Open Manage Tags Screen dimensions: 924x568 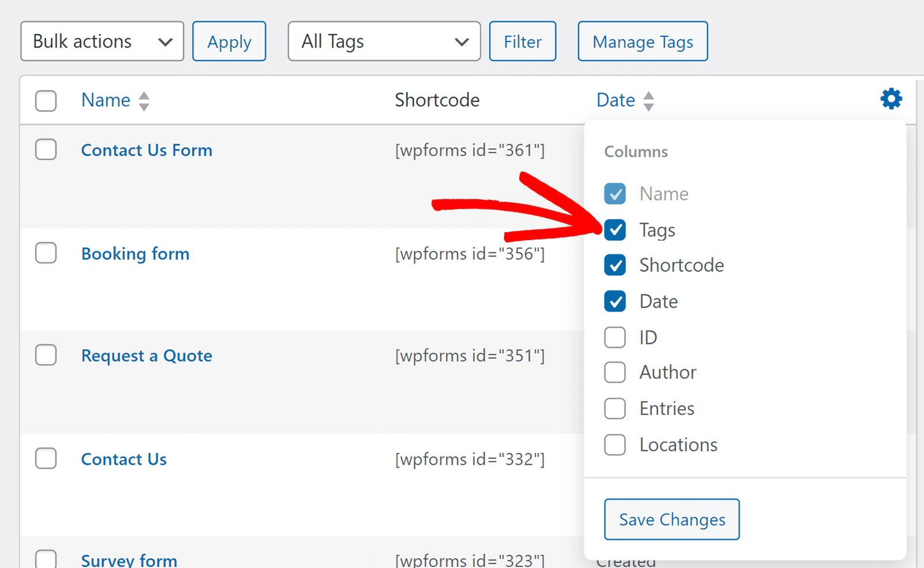click(642, 40)
